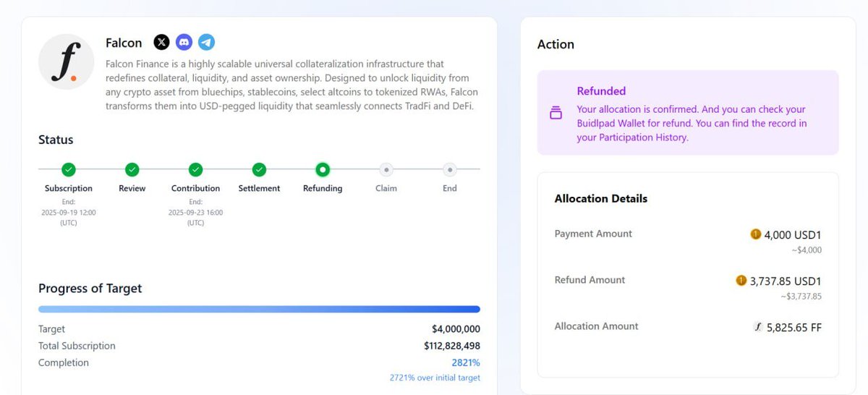Viewport: 868px width, 395px height.
Task: Click the USD1 coin icon beside Refund Amount
Action: 741,281
